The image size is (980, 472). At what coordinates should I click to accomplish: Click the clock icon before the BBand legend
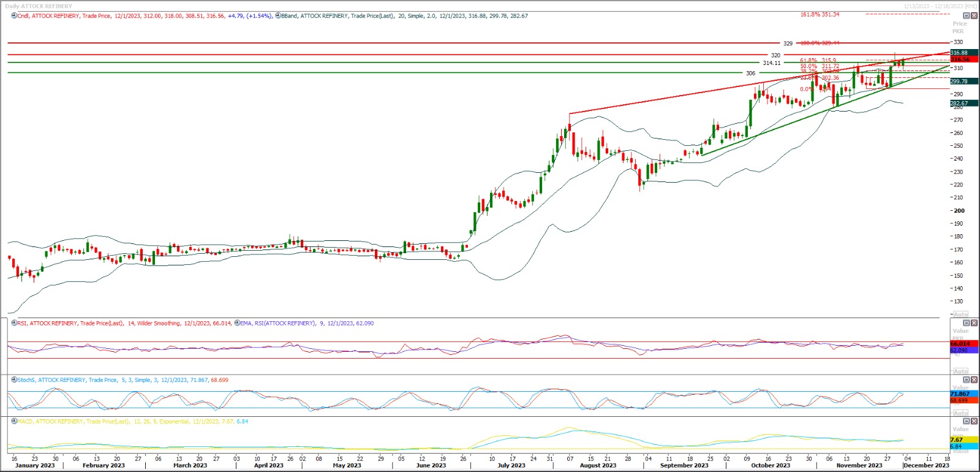tap(277, 15)
